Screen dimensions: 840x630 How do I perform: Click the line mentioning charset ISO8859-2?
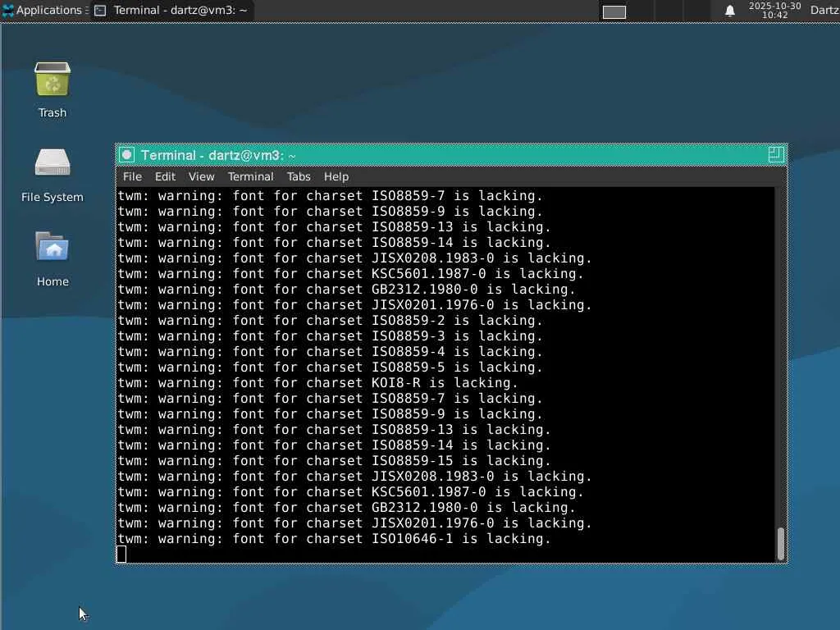tap(330, 321)
